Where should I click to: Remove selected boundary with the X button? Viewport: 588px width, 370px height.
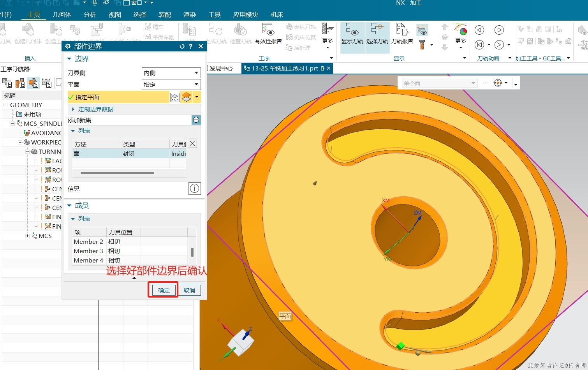(x=192, y=143)
